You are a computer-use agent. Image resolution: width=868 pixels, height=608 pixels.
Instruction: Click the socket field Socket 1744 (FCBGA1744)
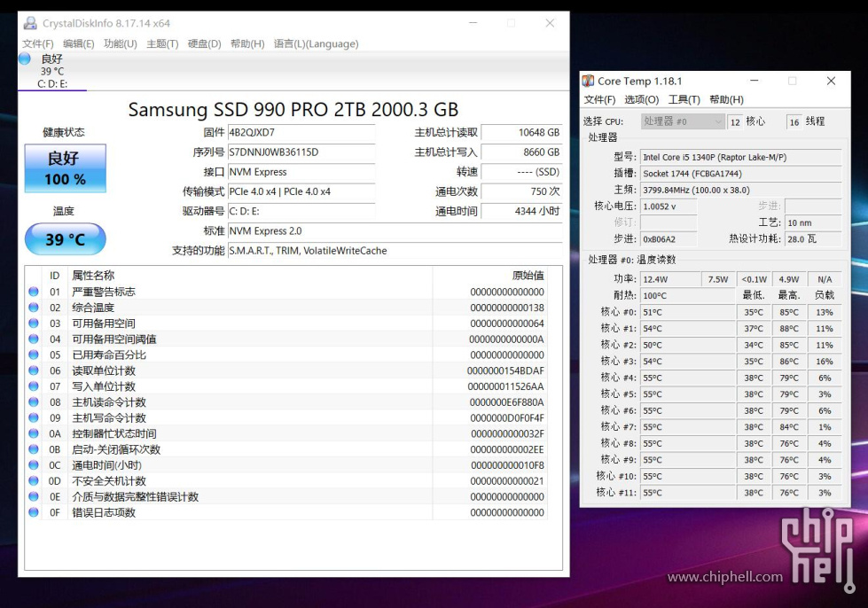[740, 174]
